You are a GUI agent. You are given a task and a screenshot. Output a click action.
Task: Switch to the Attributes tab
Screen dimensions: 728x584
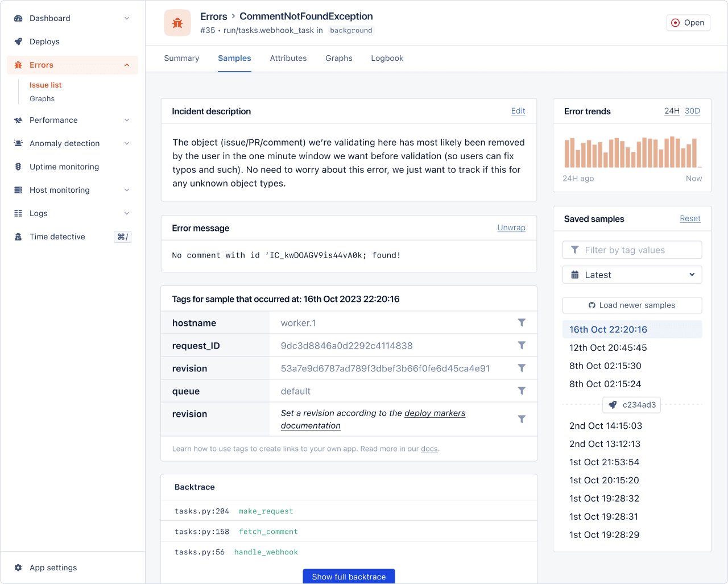[x=288, y=58]
